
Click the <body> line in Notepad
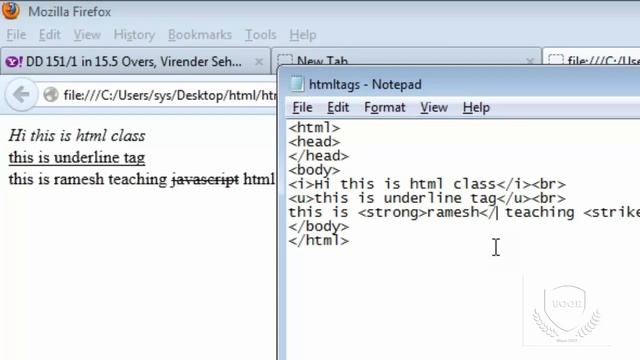[x=314, y=170]
